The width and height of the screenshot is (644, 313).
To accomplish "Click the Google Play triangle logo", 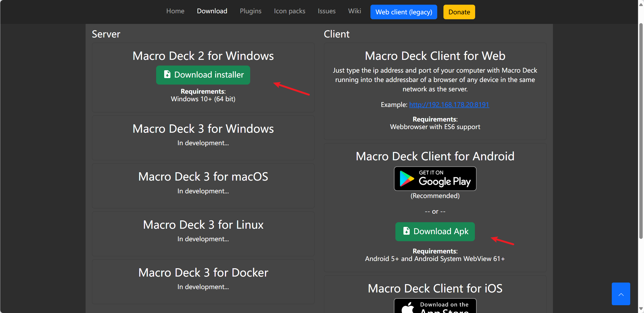I will click(x=406, y=179).
